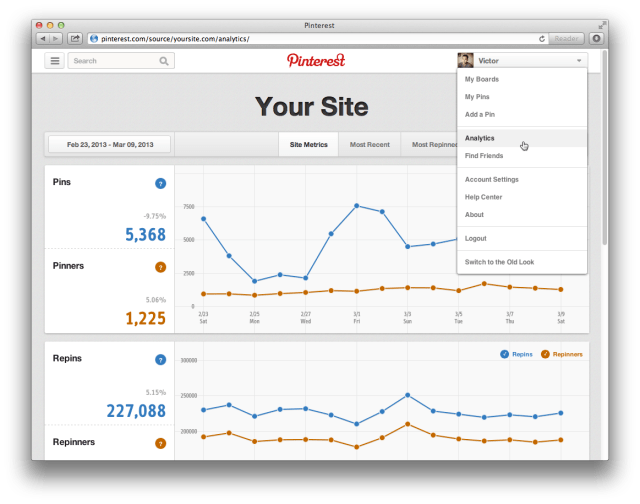
Task: Click the Reader button in address bar
Action: [566, 38]
